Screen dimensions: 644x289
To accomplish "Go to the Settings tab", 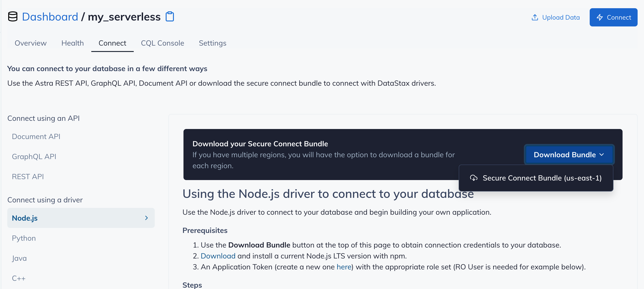I will pyautogui.click(x=212, y=43).
